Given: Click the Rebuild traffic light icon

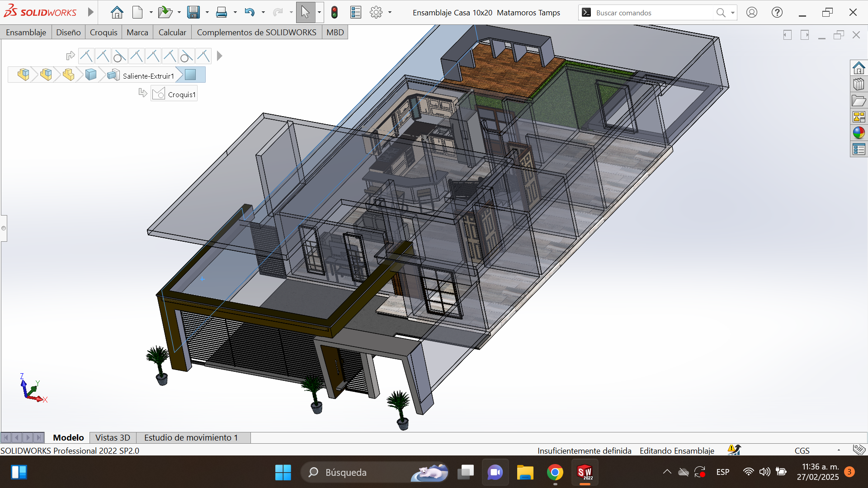Looking at the screenshot, I should (x=335, y=13).
